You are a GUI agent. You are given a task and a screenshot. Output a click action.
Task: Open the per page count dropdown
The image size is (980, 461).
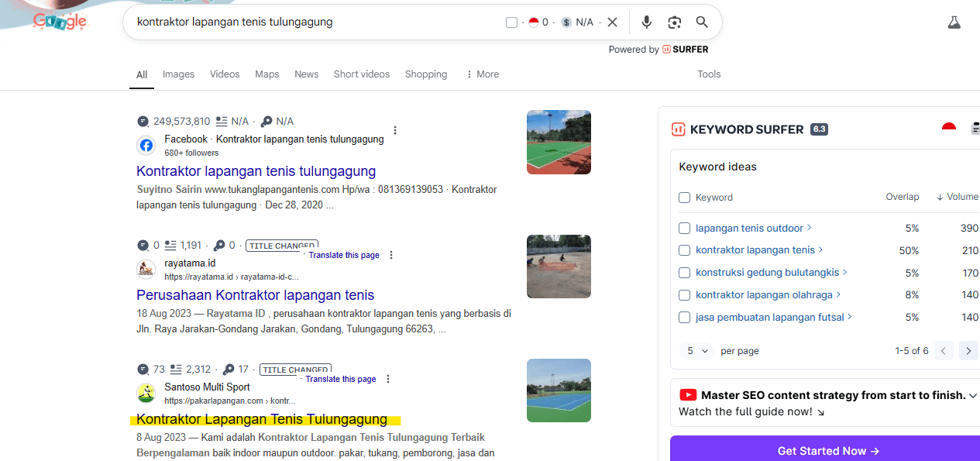(x=698, y=351)
